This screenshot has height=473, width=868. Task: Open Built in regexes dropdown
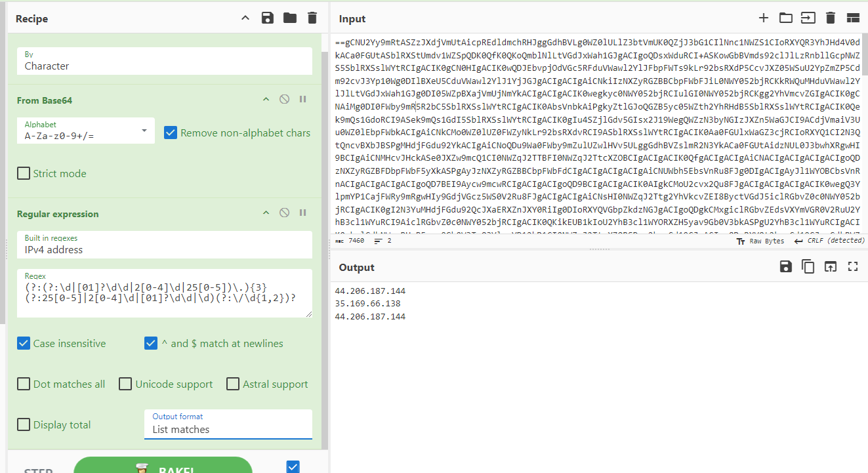click(165, 245)
